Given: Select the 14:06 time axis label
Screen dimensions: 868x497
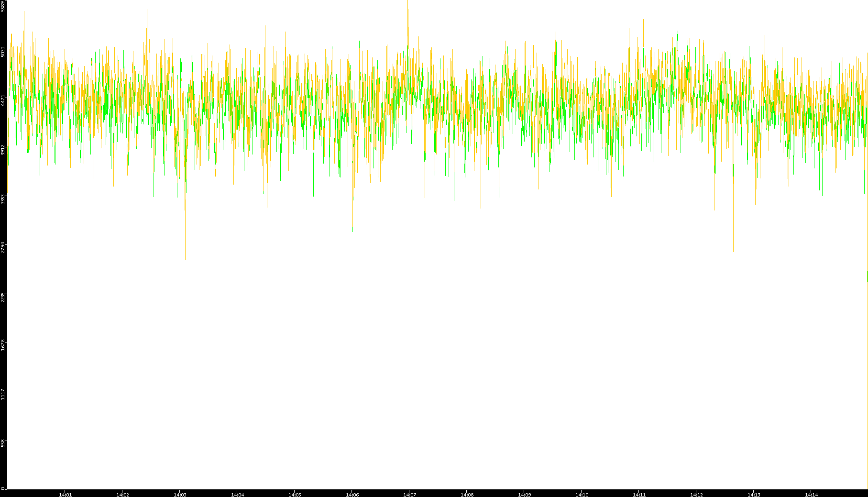Looking at the screenshot, I should (x=352, y=495).
